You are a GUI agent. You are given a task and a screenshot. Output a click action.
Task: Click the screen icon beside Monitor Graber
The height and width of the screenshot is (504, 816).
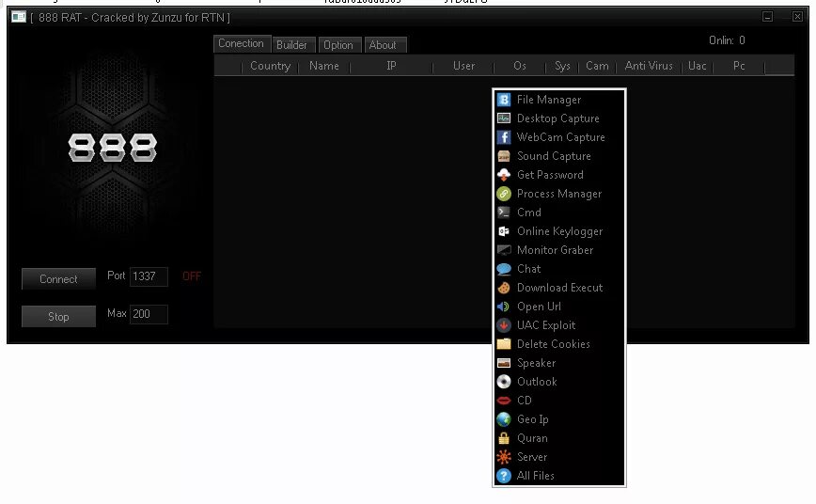(504, 250)
